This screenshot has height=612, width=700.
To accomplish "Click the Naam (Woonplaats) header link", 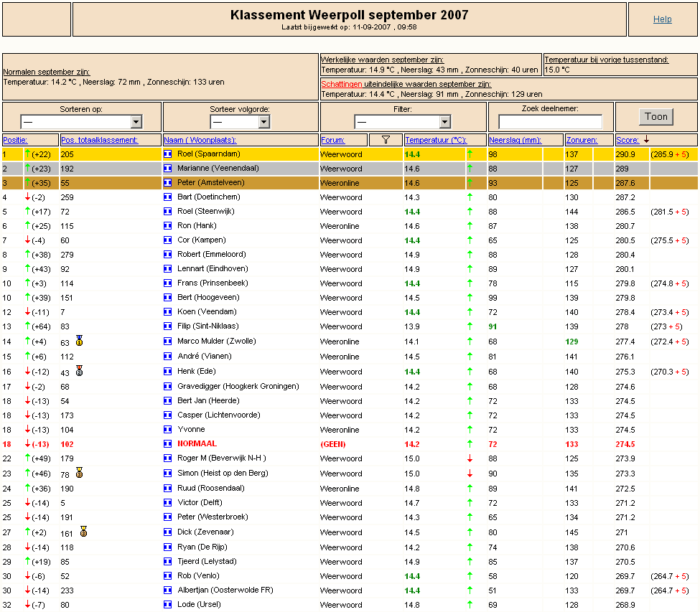I will 200,140.
